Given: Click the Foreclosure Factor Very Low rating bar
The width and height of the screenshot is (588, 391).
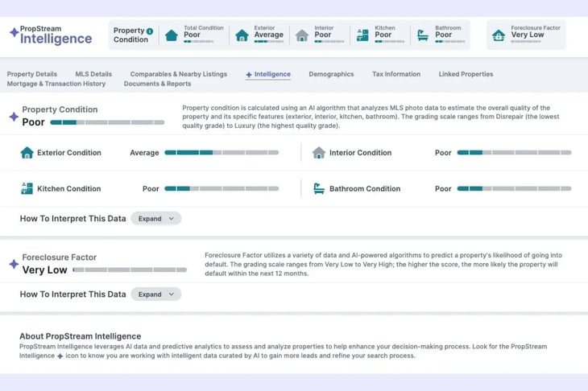Looking at the screenshot, I should point(130,270).
